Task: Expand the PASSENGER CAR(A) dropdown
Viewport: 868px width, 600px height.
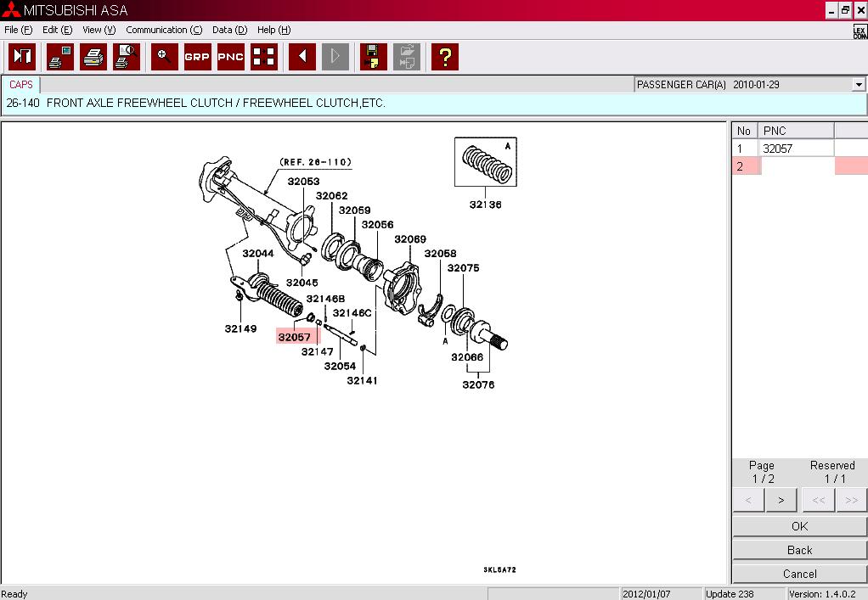Action: pos(859,85)
